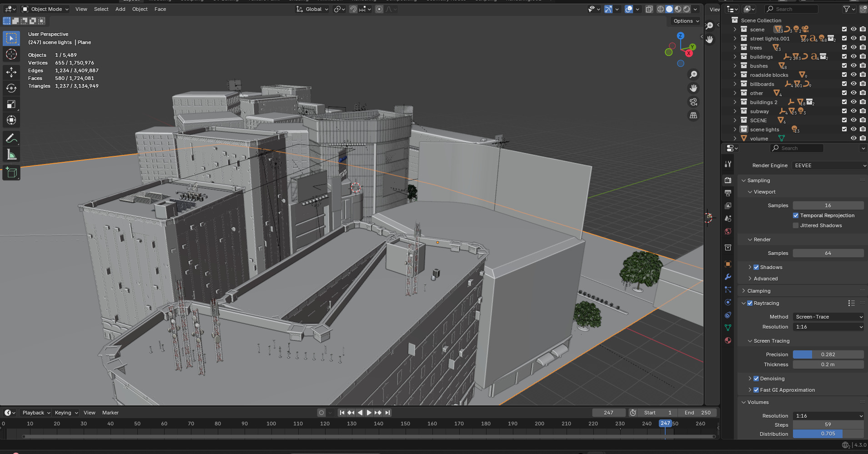Activate the Move tool
This screenshot has width=868, height=454.
tap(11, 72)
